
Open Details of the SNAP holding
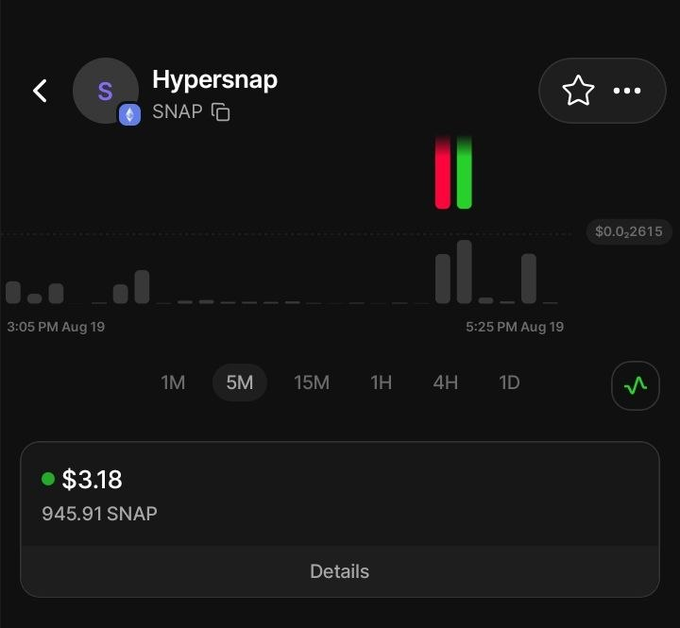pos(340,571)
